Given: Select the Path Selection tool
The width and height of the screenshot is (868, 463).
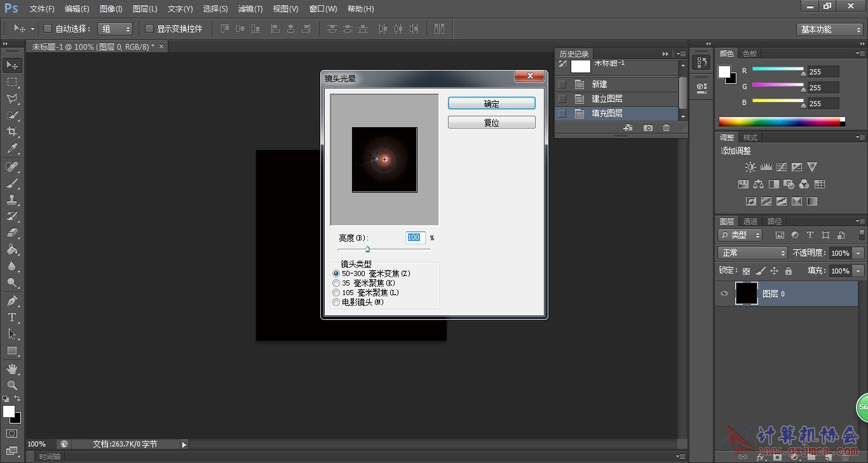Looking at the screenshot, I should tap(12, 333).
